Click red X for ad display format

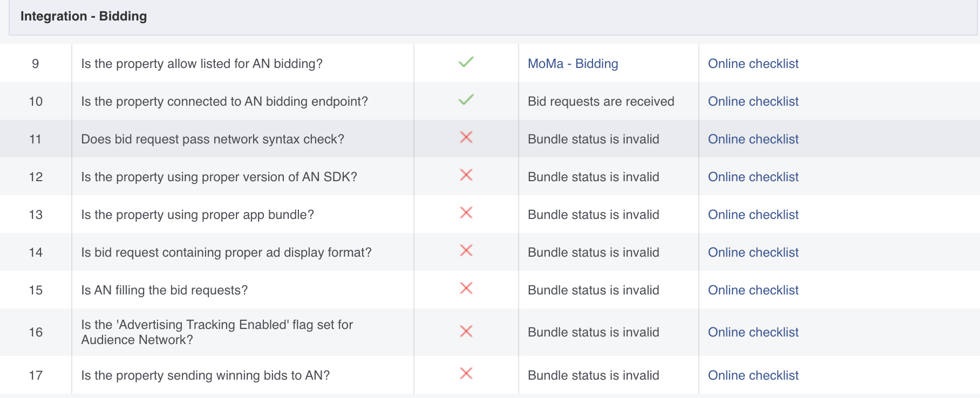[x=466, y=251]
